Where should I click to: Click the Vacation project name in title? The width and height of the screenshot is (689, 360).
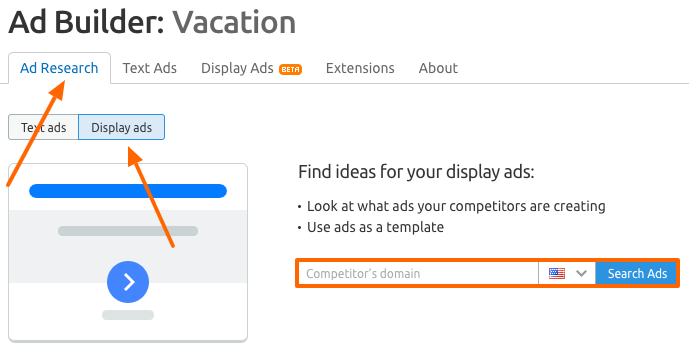pyautogui.click(x=234, y=22)
